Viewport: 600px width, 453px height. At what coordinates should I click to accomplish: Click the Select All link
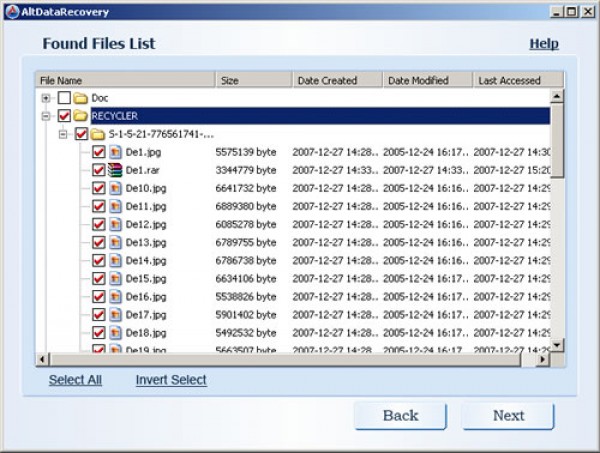tap(75, 380)
